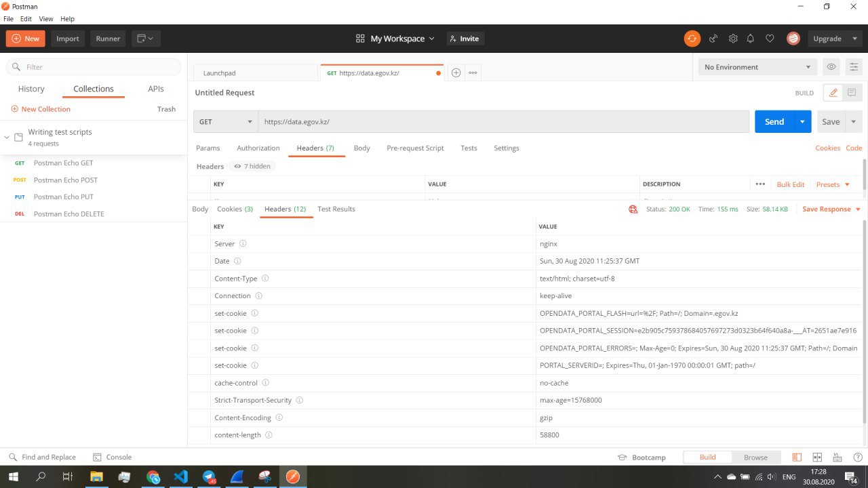Open the notifications bell icon
This screenshot has height=488, width=868.
coord(751,39)
